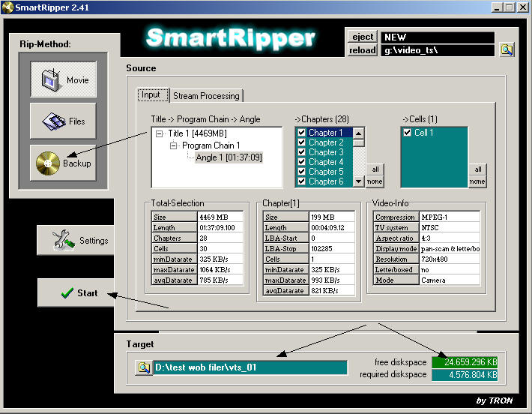532x414 pixels.
Task: Click the TV system value NTSC
Action: tap(450, 227)
